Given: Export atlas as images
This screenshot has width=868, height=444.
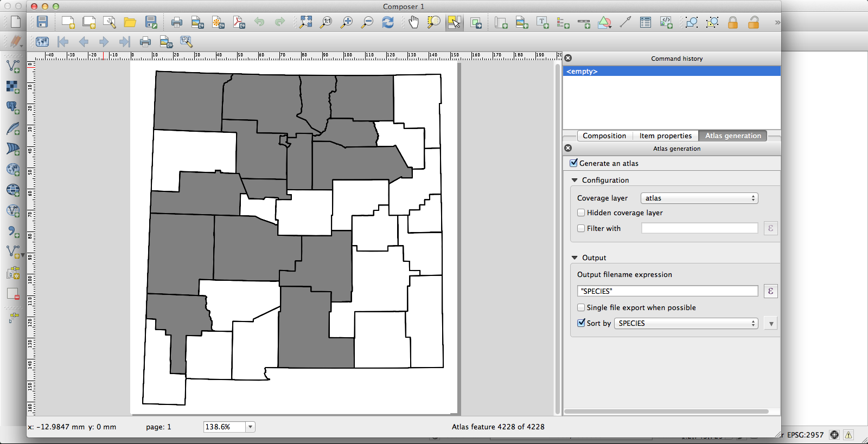Looking at the screenshot, I should point(166,42).
